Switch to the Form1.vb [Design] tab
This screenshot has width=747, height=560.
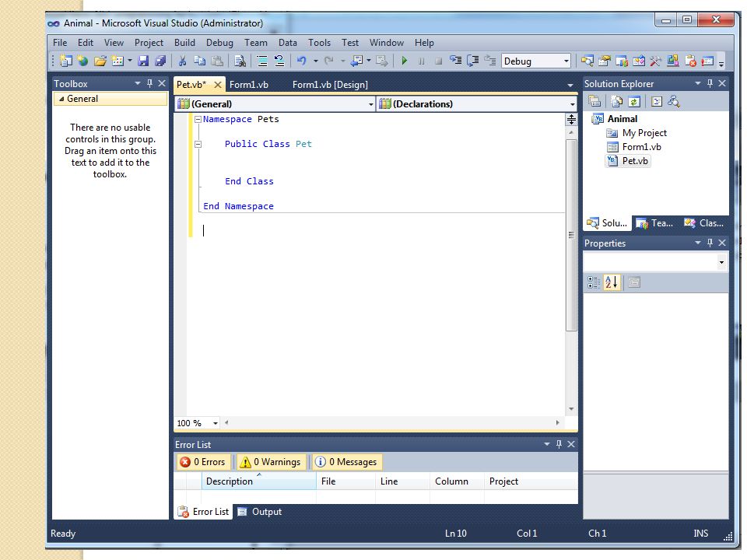point(330,85)
